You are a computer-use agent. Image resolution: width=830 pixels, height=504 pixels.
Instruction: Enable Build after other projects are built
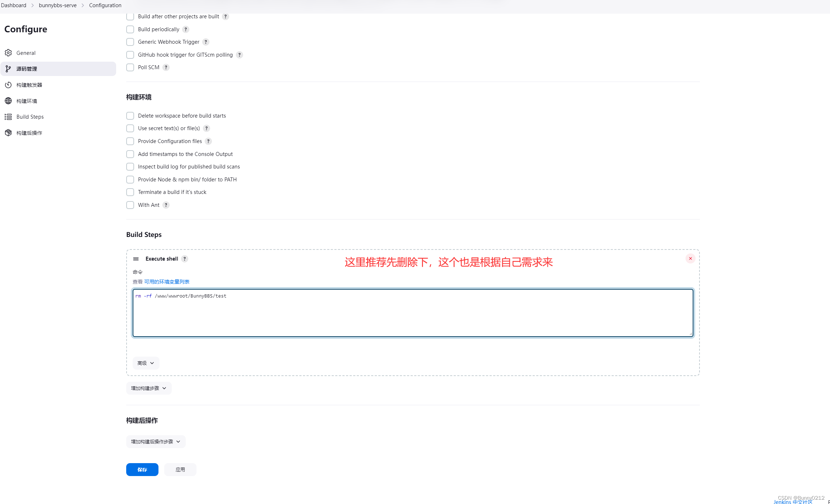(x=130, y=16)
